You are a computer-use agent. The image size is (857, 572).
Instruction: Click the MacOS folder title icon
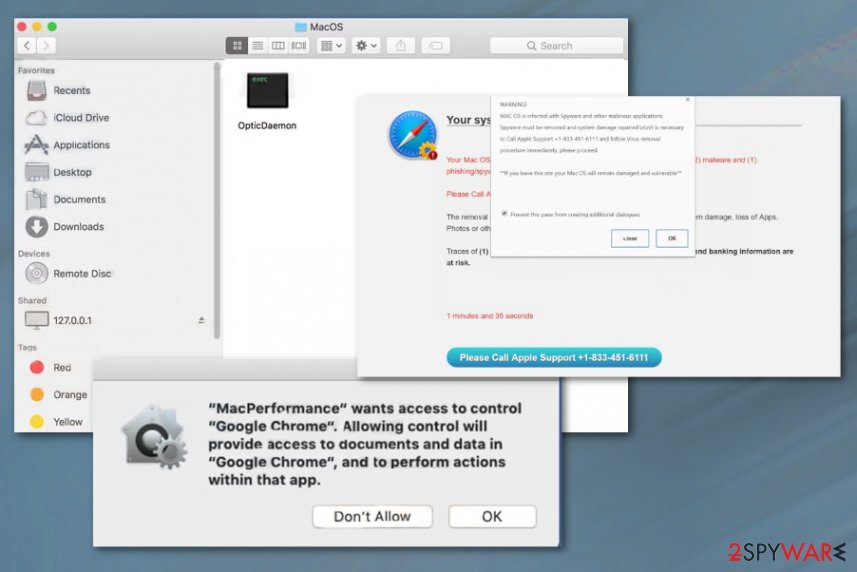point(301,27)
